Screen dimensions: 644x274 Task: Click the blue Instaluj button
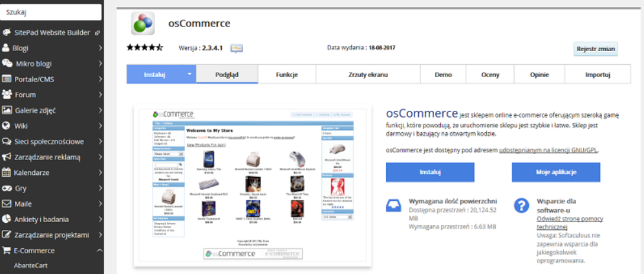pos(430,172)
